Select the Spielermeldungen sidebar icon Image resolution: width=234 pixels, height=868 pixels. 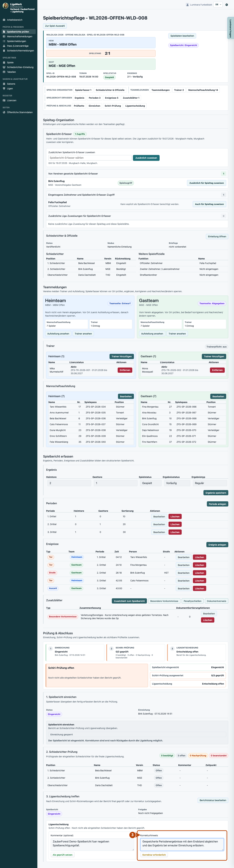4,41
